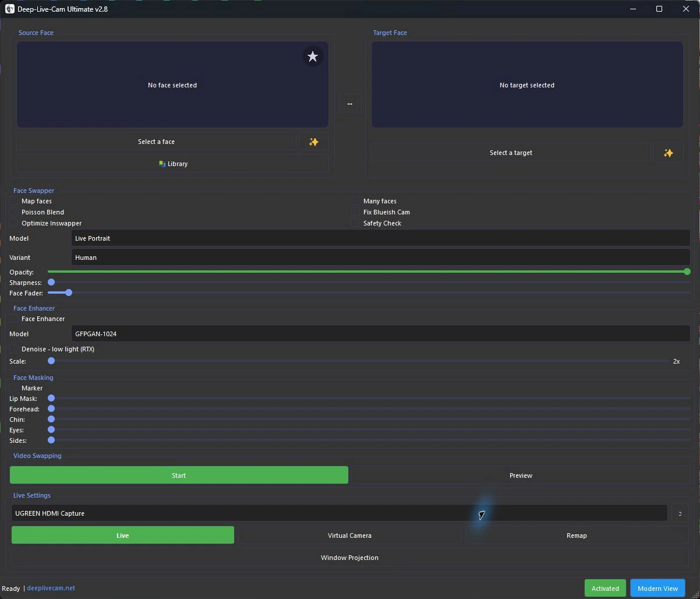Click the sparkle icon beside Select a face
Image resolution: width=700 pixels, height=599 pixels.
[x=314, y=142]
